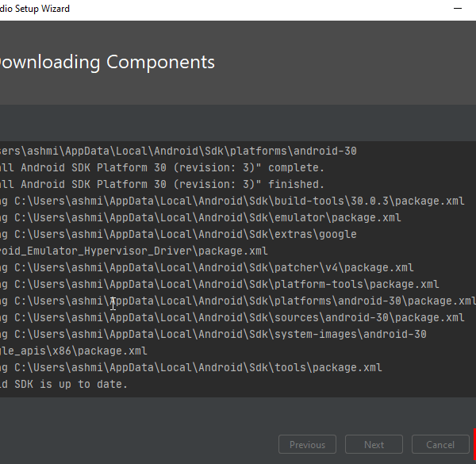The width and height of the screenshot is (476, 464).
Task: Select the platforms\android-30\package.xml line
Action: click(x=238, y=301)
